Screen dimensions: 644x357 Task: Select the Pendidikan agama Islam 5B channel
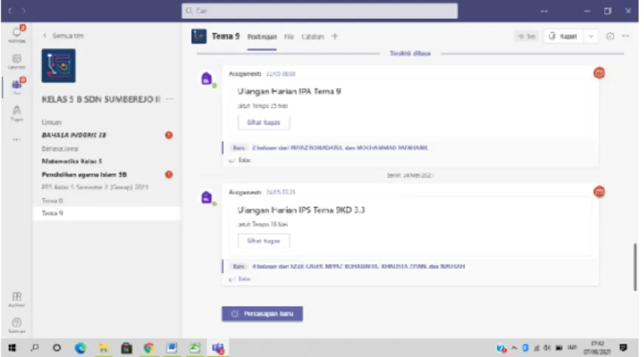[84, 174]
